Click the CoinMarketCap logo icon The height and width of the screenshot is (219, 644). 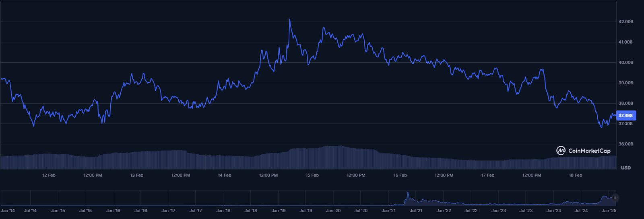click(561, 151)
